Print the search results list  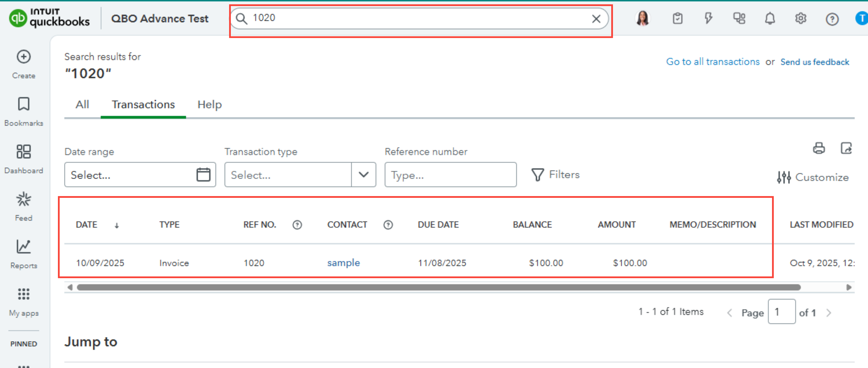pos(819,148)
